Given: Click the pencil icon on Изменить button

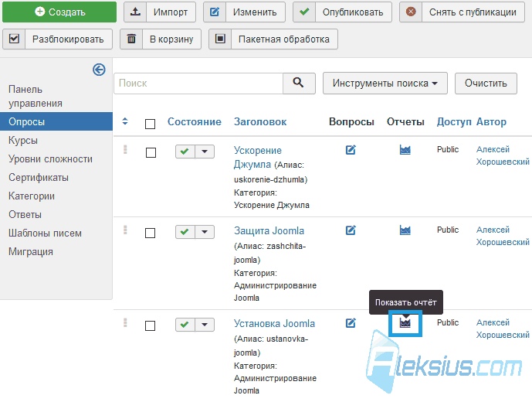Looking at the screenshot, I should 215,12.
